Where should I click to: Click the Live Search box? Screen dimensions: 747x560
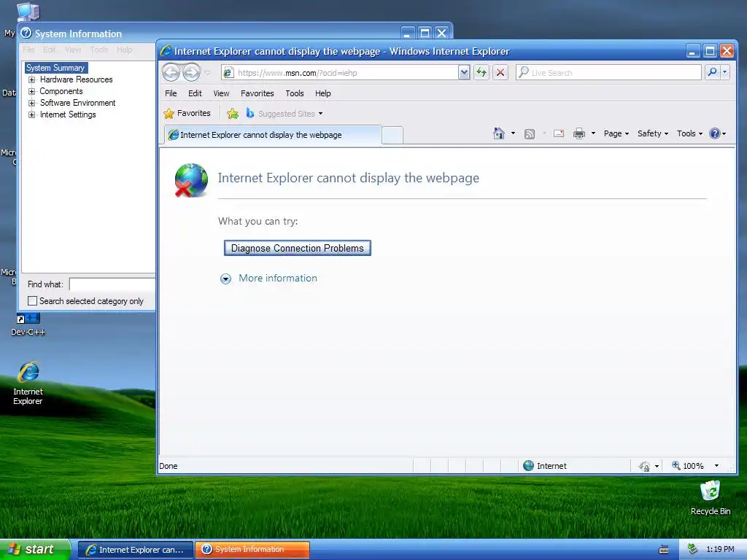coord(608,72)
